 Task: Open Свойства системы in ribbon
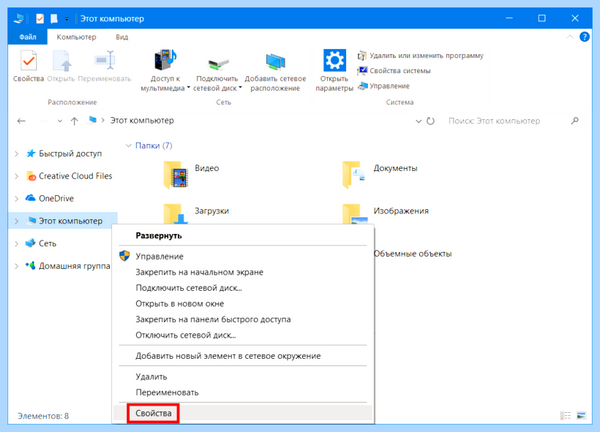pyautogui.click(x=394, y=71)
